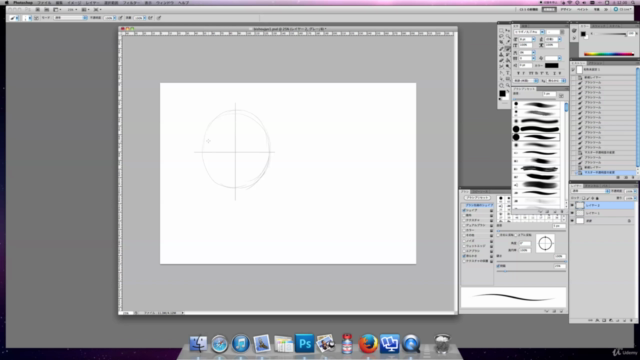This screenshot has width=640, height=360.
Task: Select the Move tool in toolbox
Action: pyautogui.click(x=508, y=31)
